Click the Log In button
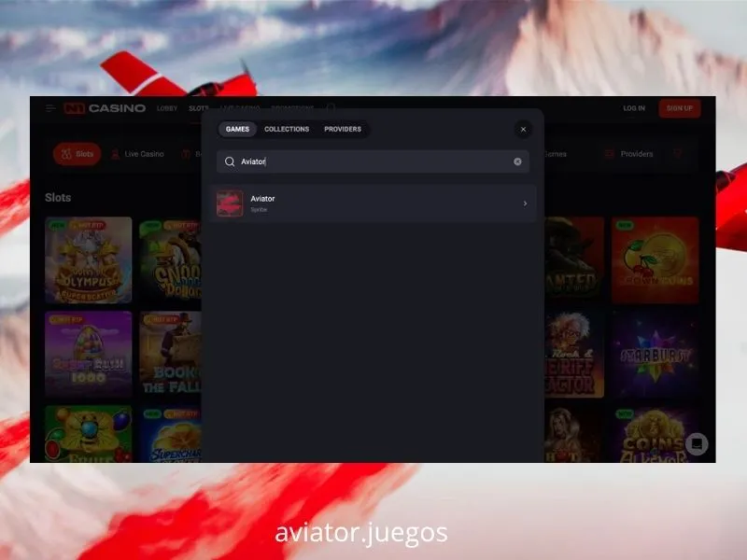The width and height of the screenshot is (747, 560). [634, 108]
